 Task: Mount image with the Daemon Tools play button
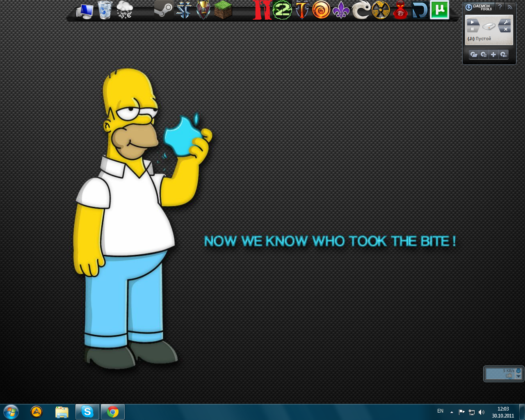pyautogui.click(x=472, y=23)
